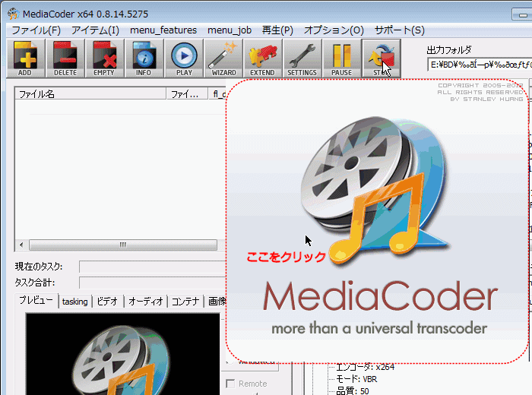Click the PLAY toolbar icon

click(x=184, y=58)
